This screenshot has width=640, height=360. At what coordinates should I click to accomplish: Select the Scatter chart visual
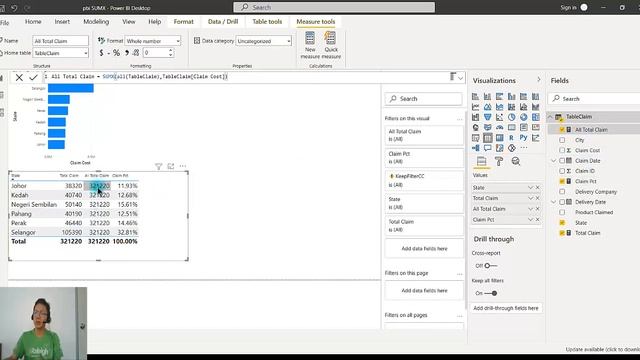coord(500,117)
